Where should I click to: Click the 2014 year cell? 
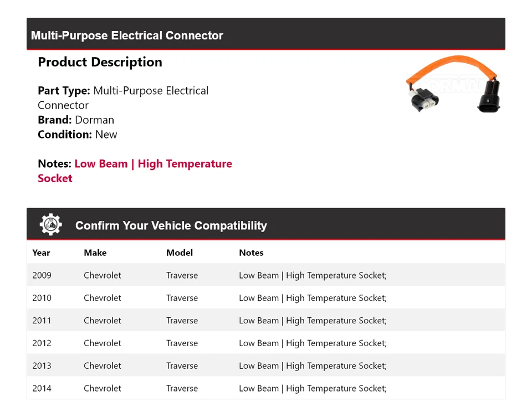tap(42, 389)
